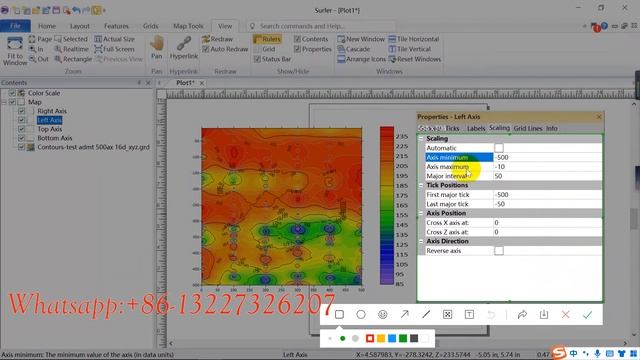
Task: Open the Hyperlink tool
Action: 184,47
